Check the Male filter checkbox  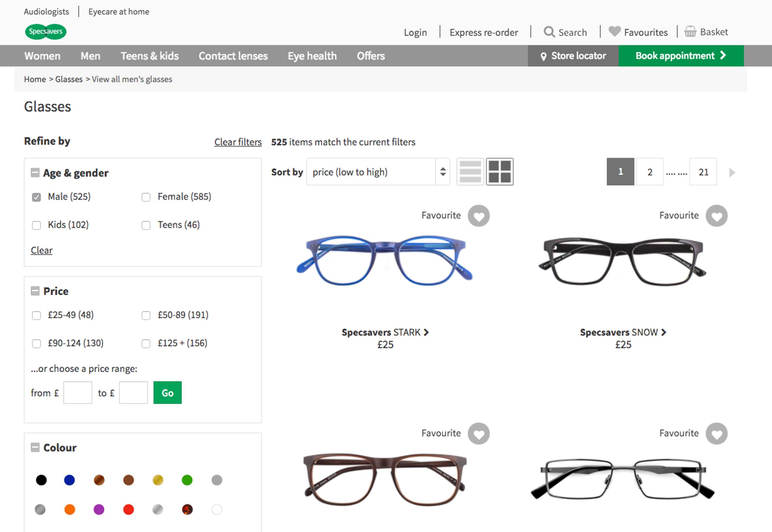click(x=36, y=197)
